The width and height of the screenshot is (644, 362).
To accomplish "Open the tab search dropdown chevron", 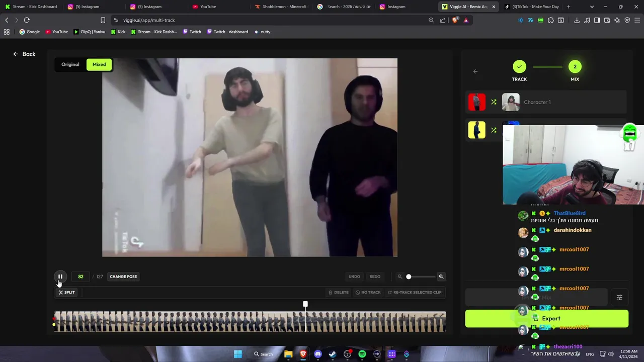I will click(x=592, y=7).
